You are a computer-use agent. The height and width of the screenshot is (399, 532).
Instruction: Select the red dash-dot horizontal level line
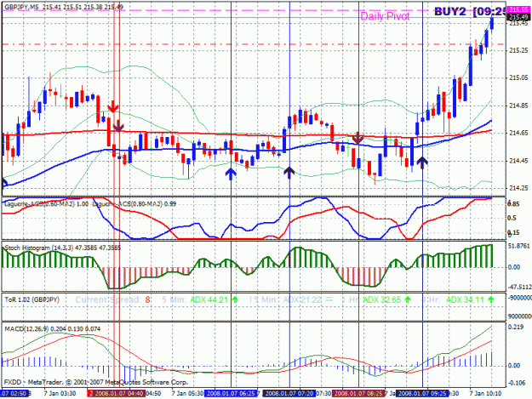click(x=254, y=44)
